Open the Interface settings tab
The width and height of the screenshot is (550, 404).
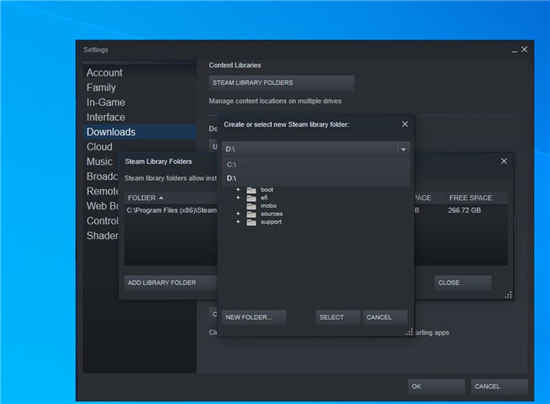click(106, 117)
